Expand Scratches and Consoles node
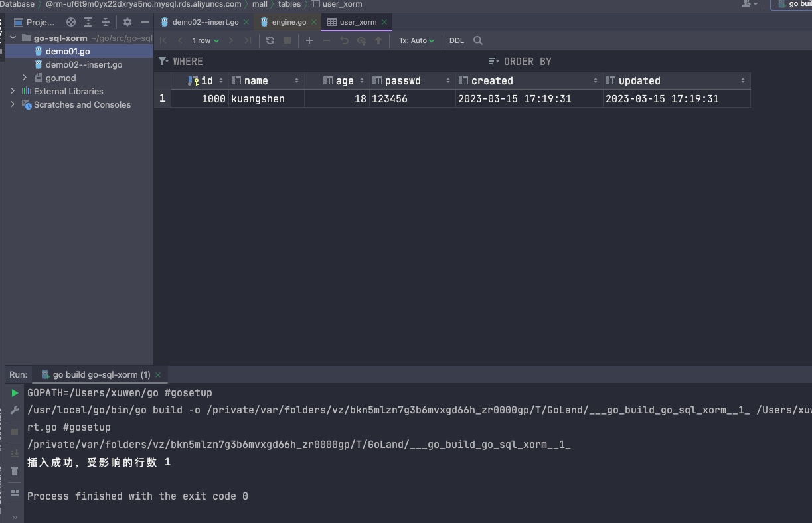This screenshot has height=523, width=812. (x=13, y=104)
